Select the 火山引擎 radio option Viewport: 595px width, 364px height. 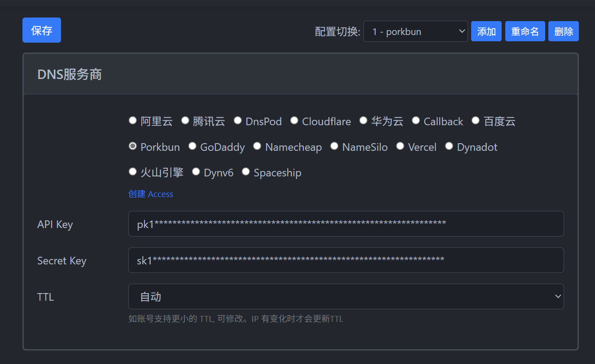point(132,171)
